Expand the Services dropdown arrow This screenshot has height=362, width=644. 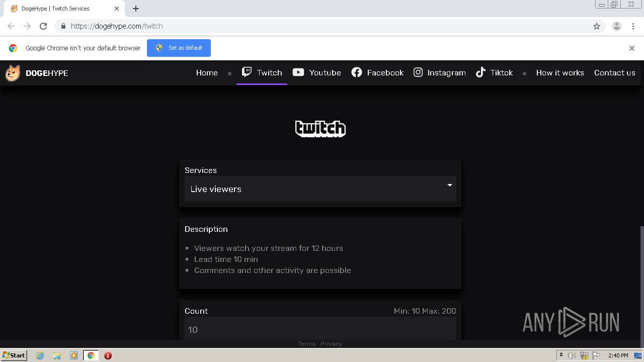[x=450, y=186]
